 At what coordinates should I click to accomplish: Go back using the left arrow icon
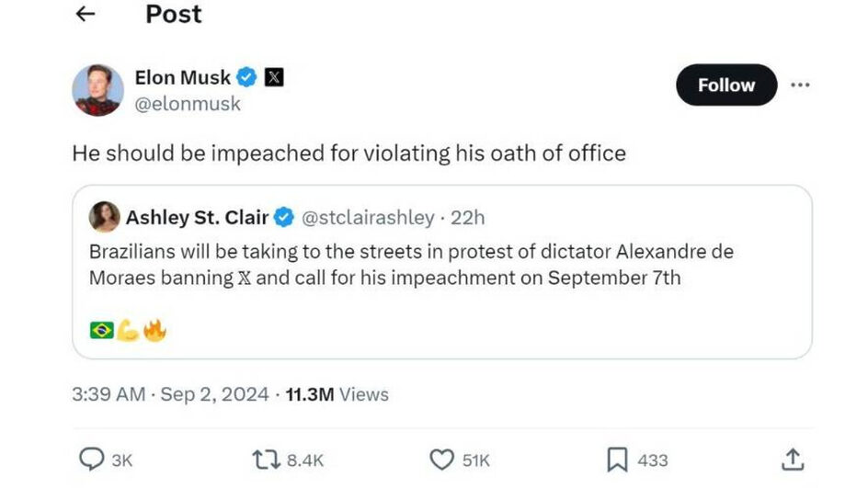pyautogui.click(x=86, y=14)
